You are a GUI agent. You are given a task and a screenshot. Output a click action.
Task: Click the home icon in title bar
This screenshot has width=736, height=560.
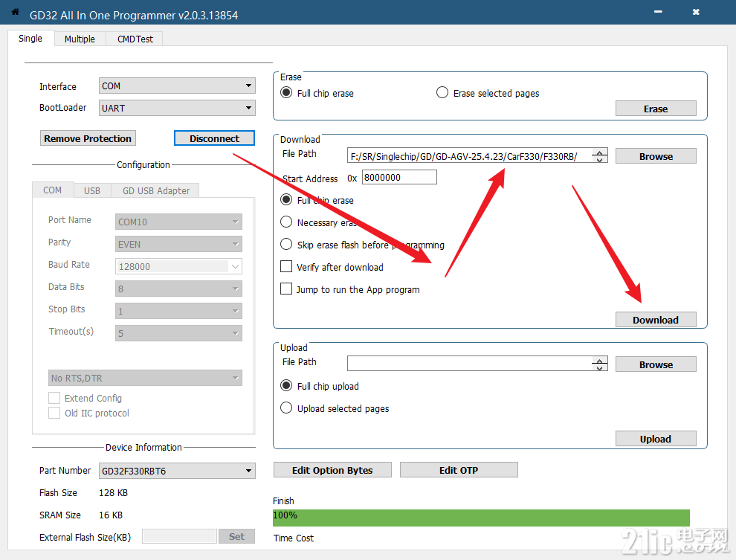(15, 12)
